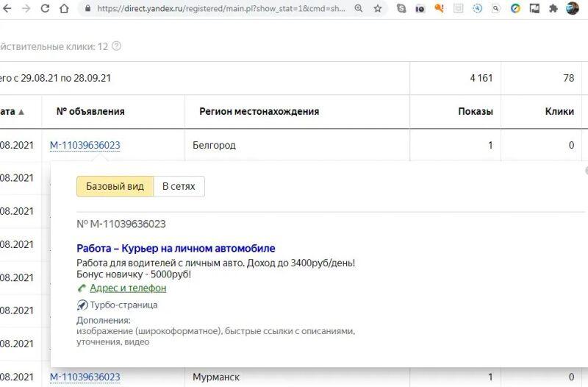Open ad M-11039636023 link in Белгород row

click(x=85, y=146)
